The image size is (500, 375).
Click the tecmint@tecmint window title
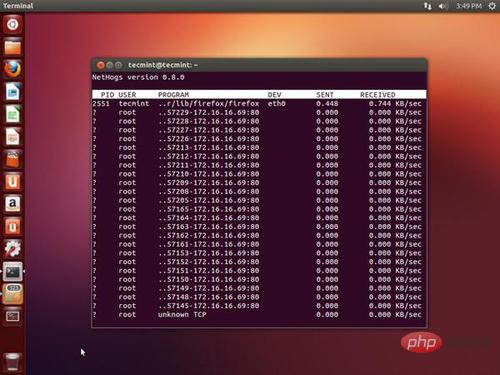[163, 65]
